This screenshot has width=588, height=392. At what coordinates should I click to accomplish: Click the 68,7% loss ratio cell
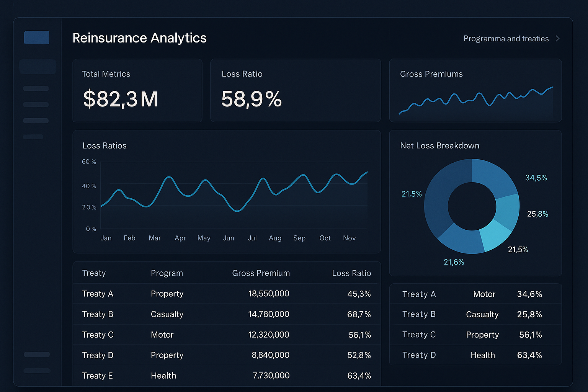[x=359, y=314]
